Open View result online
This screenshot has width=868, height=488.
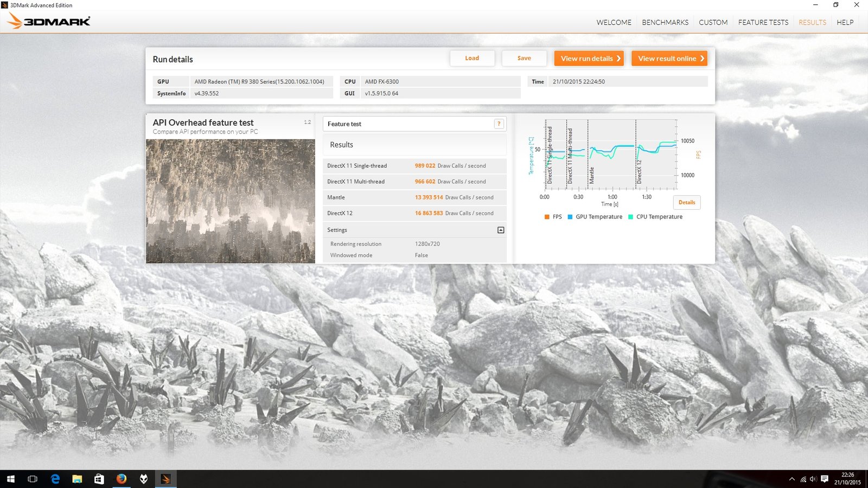coord(669,58)
